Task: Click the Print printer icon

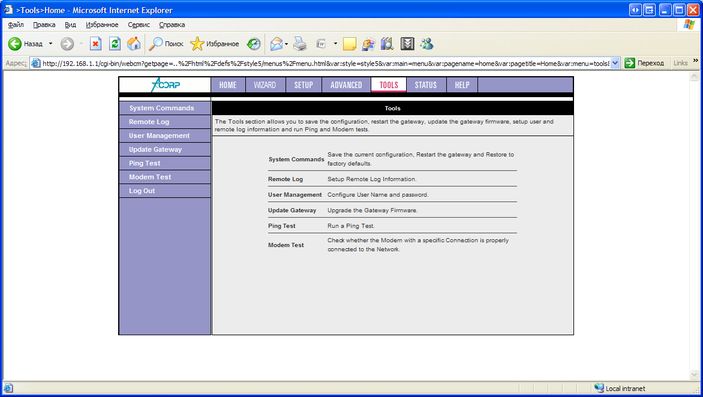Action: 300,44
